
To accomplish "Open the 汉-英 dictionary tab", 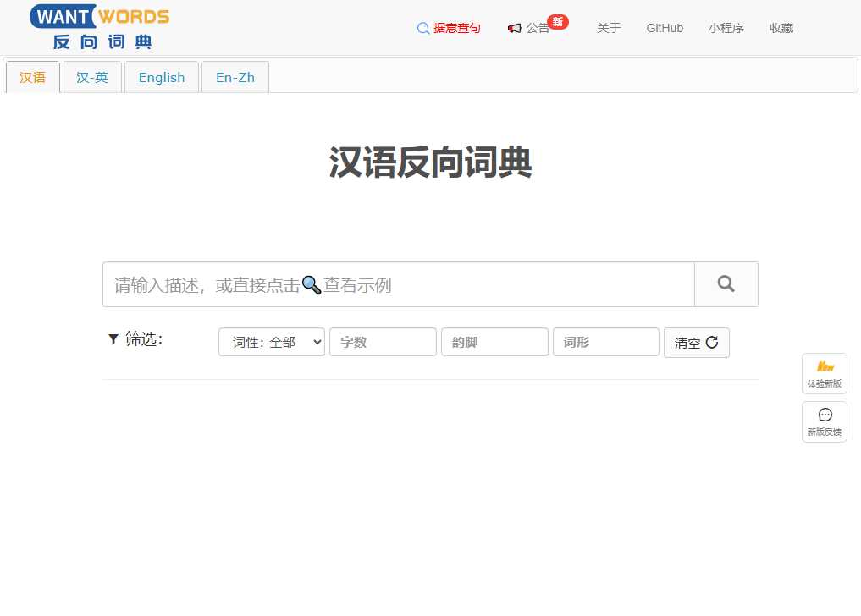I will click(x=92, y=77).
